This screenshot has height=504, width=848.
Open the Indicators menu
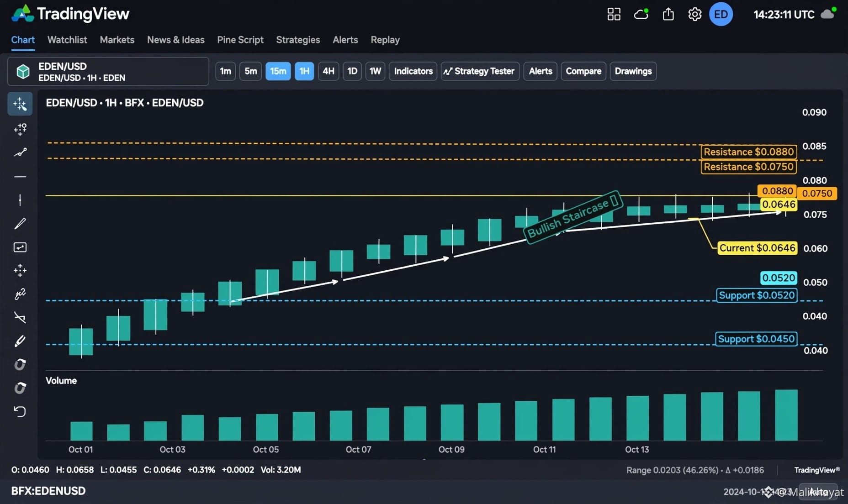click(x=413, y=71)
